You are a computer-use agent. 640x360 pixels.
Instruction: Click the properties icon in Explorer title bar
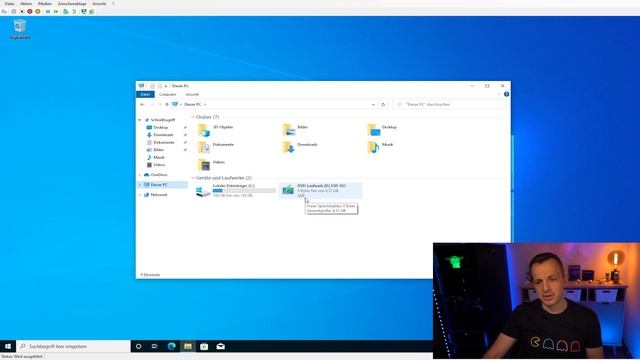(152, 86)
